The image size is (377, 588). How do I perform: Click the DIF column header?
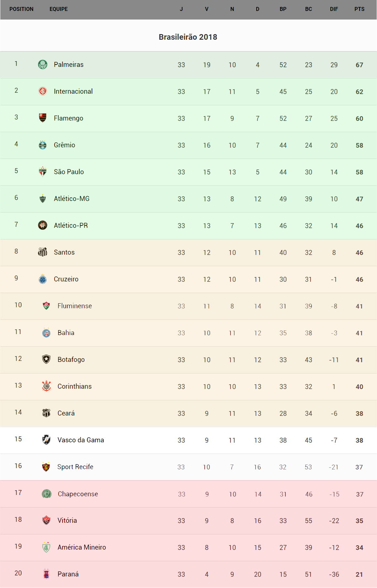click(x=334, y=9)
